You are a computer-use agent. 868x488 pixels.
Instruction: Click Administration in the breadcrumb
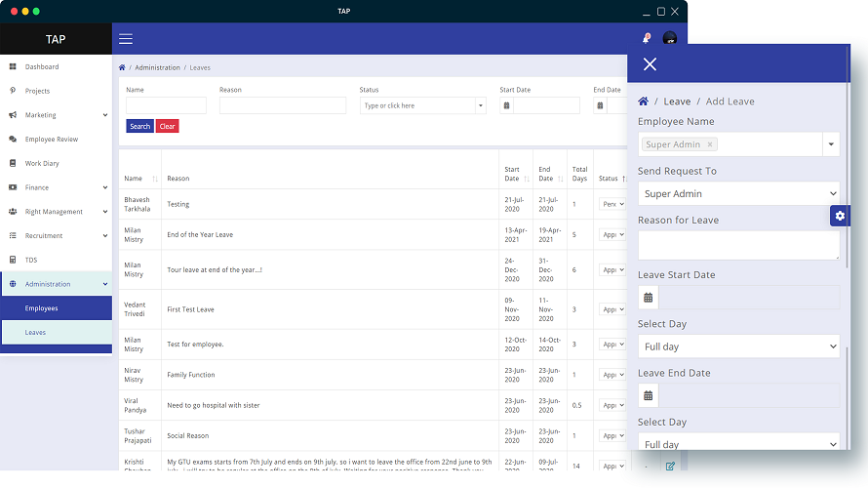[157, 67]
